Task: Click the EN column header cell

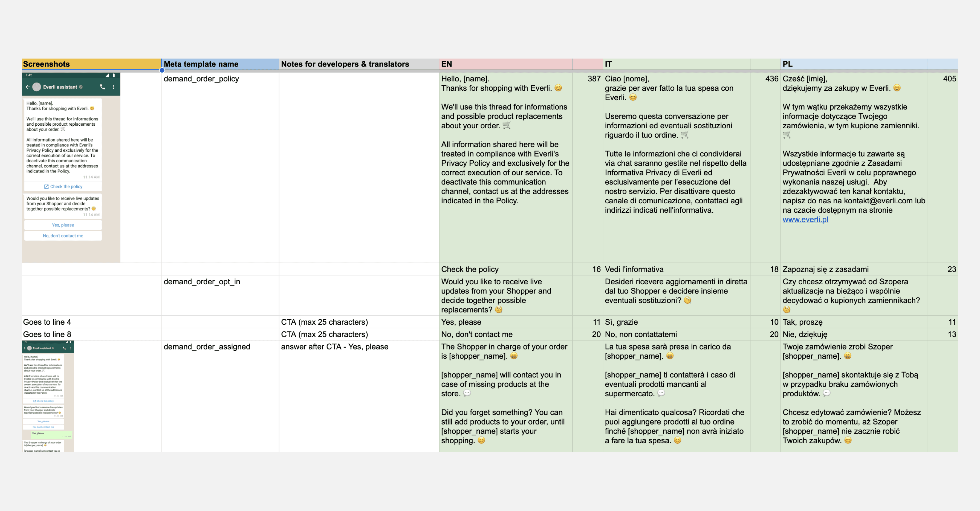Action: (x=505, y=64)
